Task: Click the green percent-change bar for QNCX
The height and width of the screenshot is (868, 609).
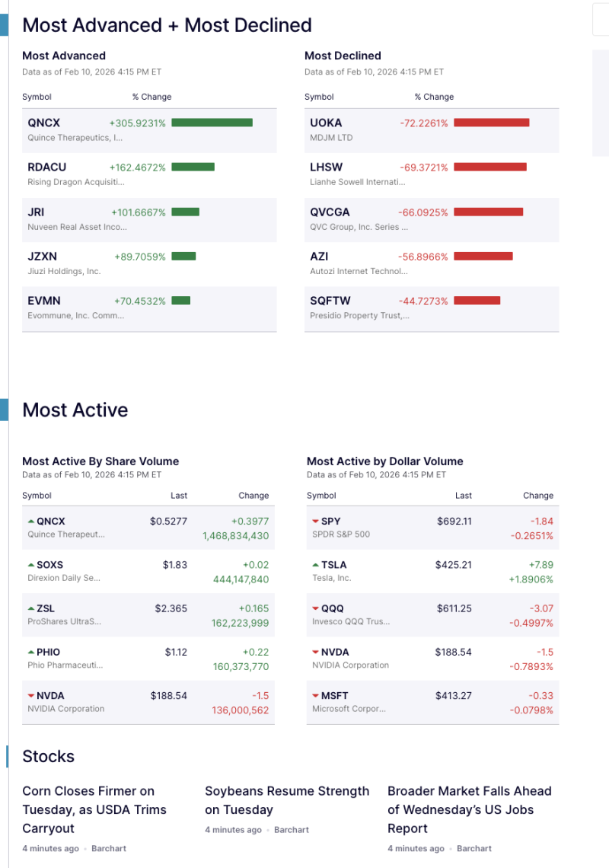Action: pos(212,122)
